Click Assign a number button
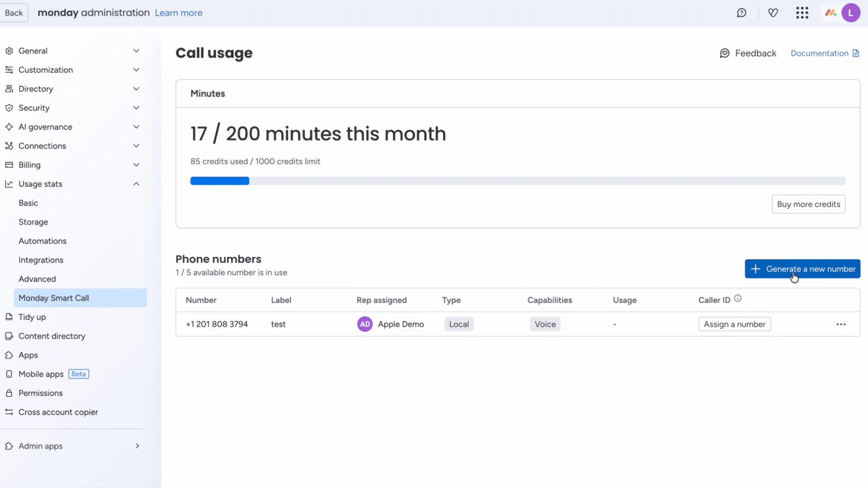The image size is (868, 488). (735, 324)
